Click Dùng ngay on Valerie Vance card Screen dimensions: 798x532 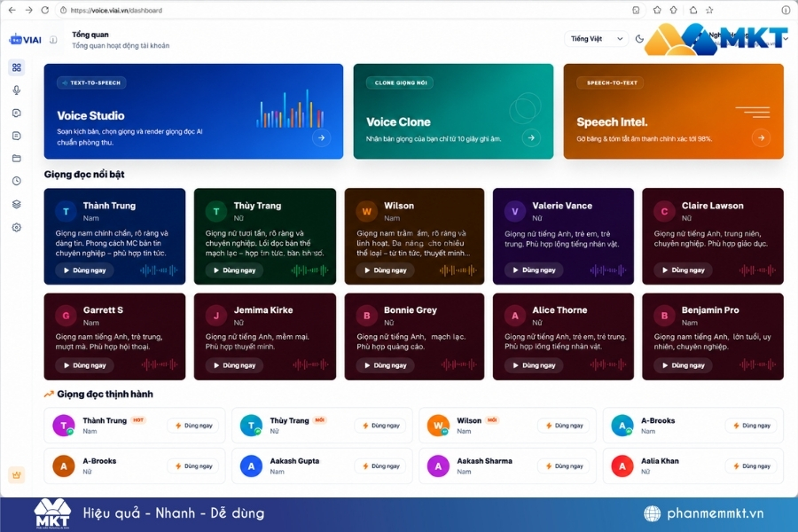pyautogui.click(x=534, y=270)
